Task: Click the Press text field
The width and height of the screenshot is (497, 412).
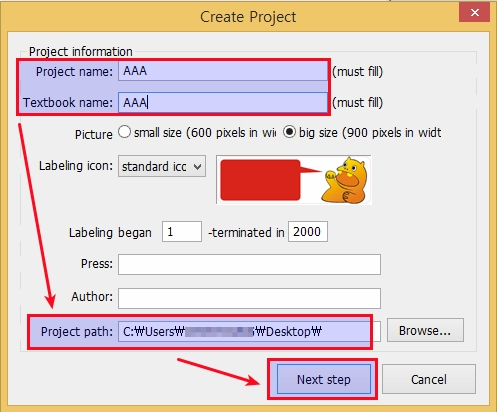Action: pyautogui.click(x=249, y=264)
